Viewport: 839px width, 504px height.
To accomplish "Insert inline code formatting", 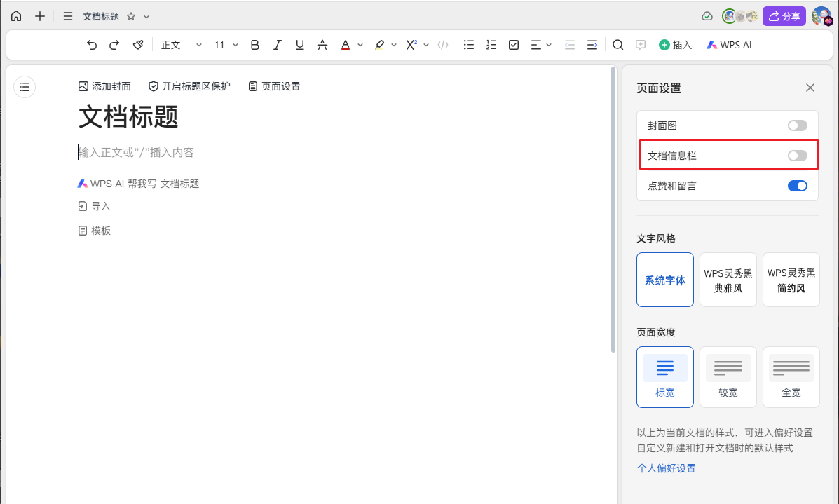I will click(443, 45).
